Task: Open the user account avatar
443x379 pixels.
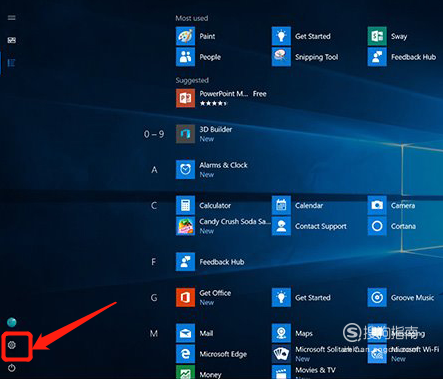Action: coord(12,322)
